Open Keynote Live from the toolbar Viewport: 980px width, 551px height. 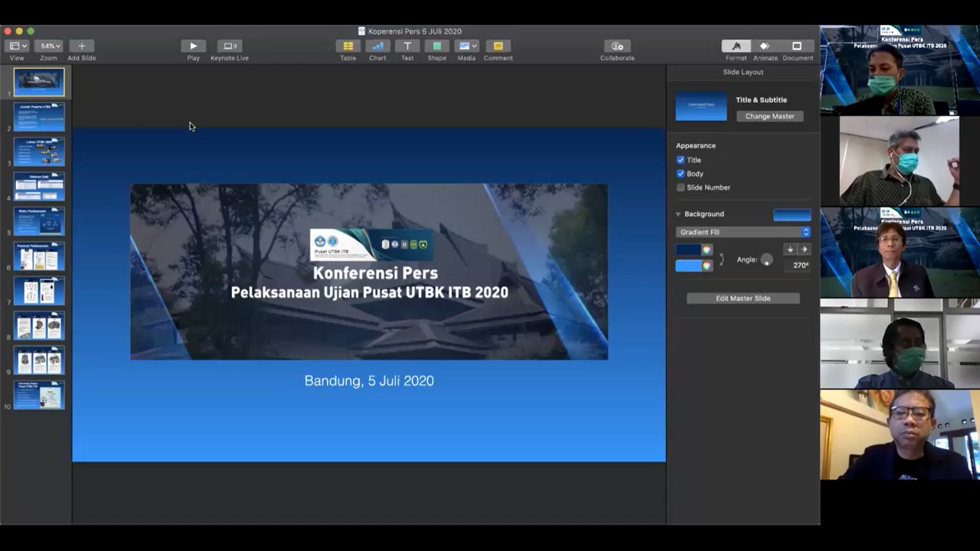click(x=229, y=46)
